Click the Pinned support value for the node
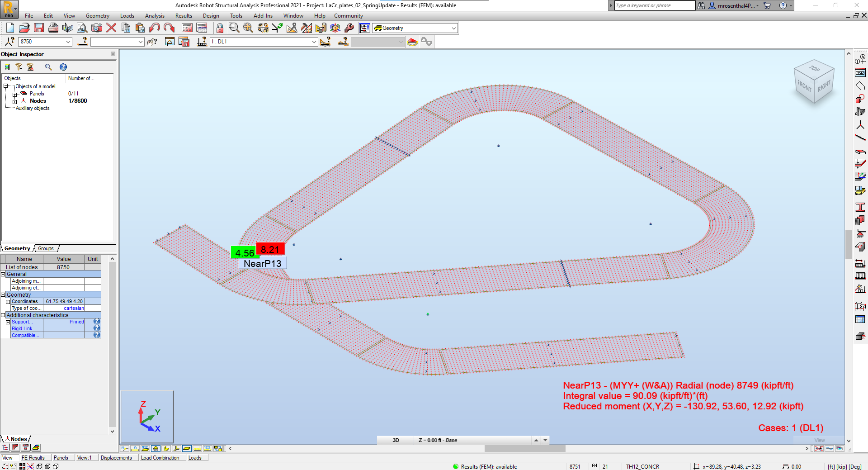 click(76, 321)
